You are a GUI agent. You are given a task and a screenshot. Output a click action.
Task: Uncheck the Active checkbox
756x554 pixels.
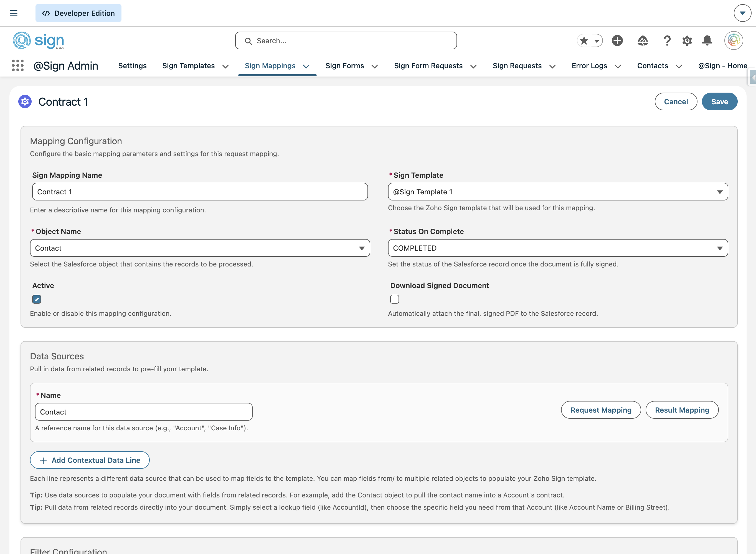(x=37, y=299)
